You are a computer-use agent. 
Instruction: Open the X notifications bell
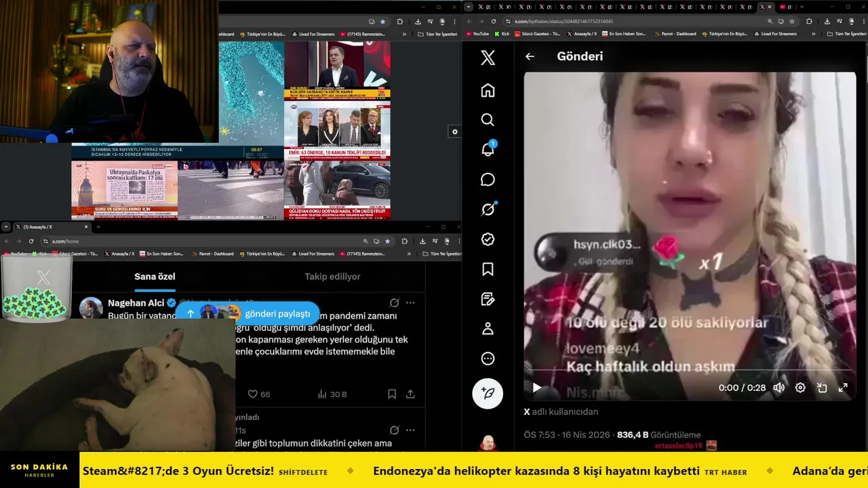(488, 150)
